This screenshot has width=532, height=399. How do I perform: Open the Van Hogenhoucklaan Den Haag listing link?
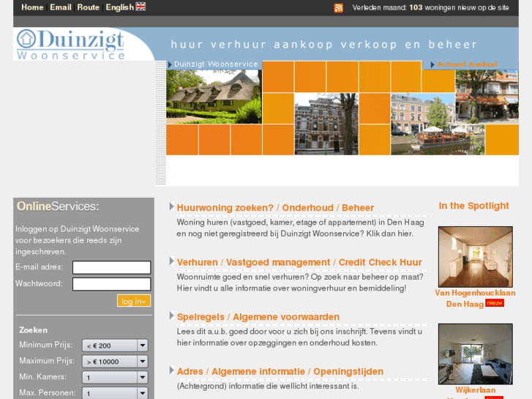pos(475,299)
